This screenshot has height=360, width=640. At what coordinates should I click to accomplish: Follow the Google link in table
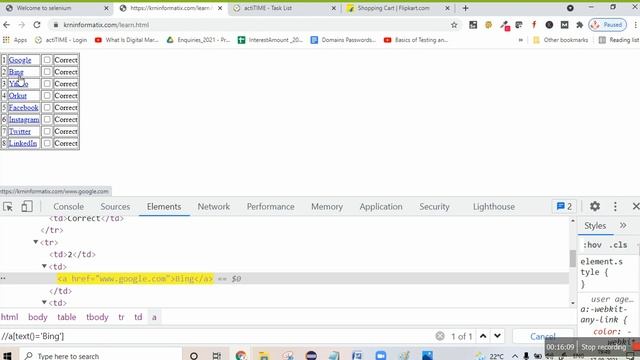(20, 60)
